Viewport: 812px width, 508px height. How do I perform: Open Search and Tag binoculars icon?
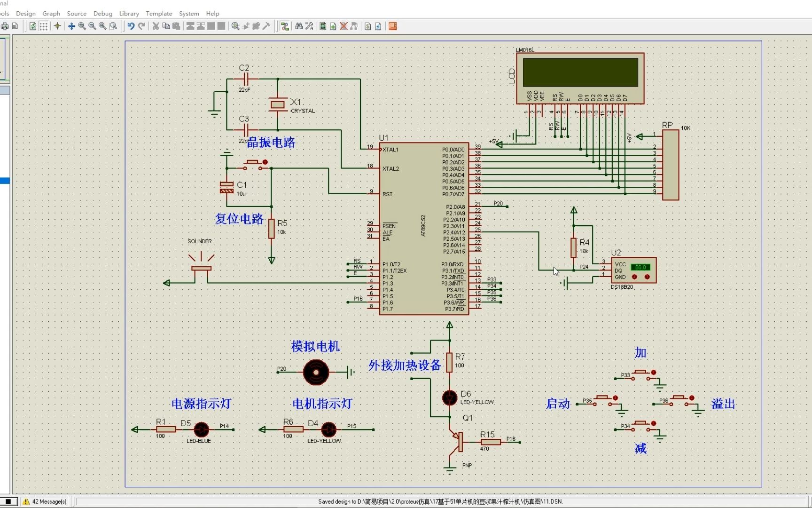(298, 26)
